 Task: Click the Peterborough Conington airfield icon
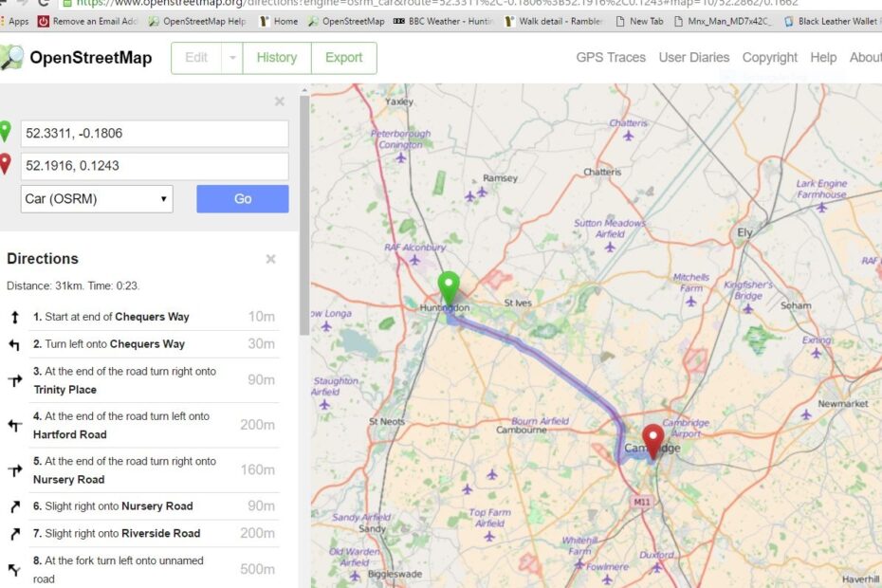(400, 157)
